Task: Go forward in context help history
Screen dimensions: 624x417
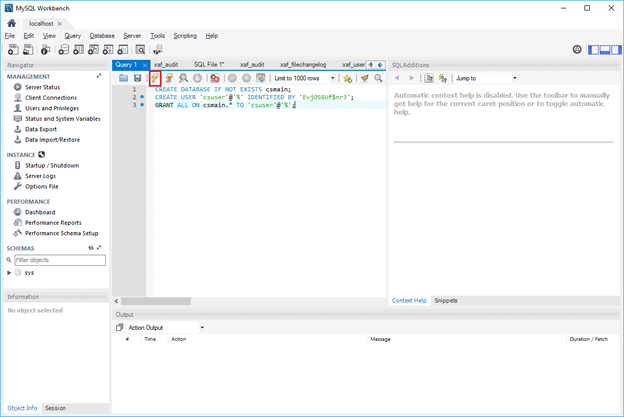Action: click(411, 78)
